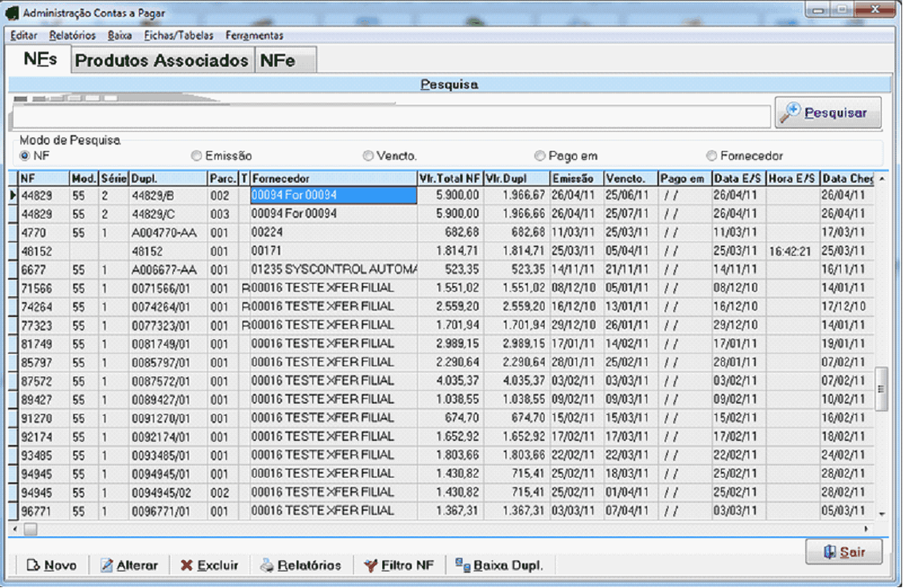
Task: Open the Fichas/Tabelas menu
Action: 179,36
